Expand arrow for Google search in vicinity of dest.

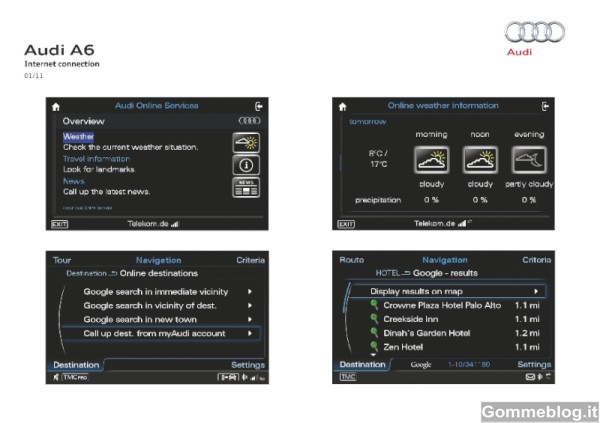[250, 305]
